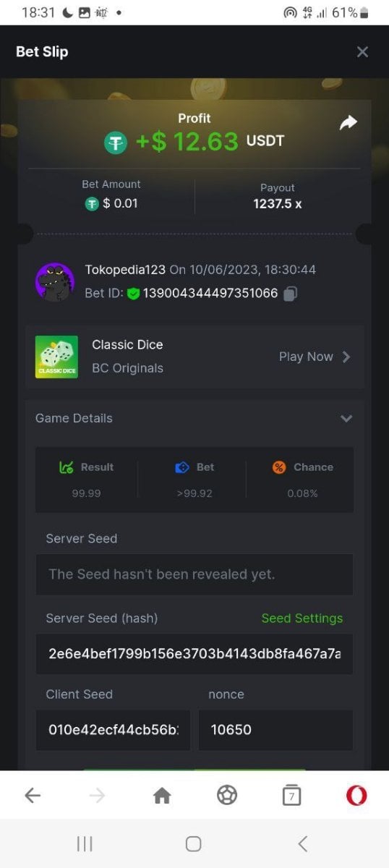
Task: Tap the Android recent apps button
Action: pyautogui.click(x=85, y=843)
